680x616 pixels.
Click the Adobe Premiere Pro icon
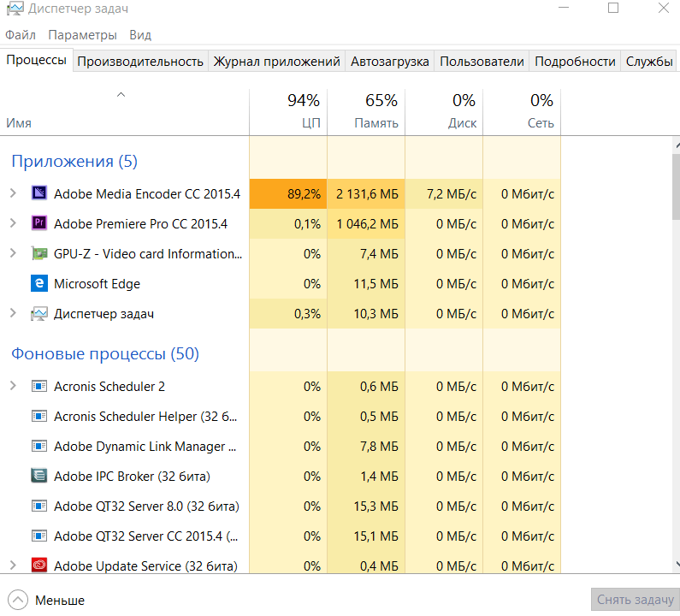click(x=39, y=223)
